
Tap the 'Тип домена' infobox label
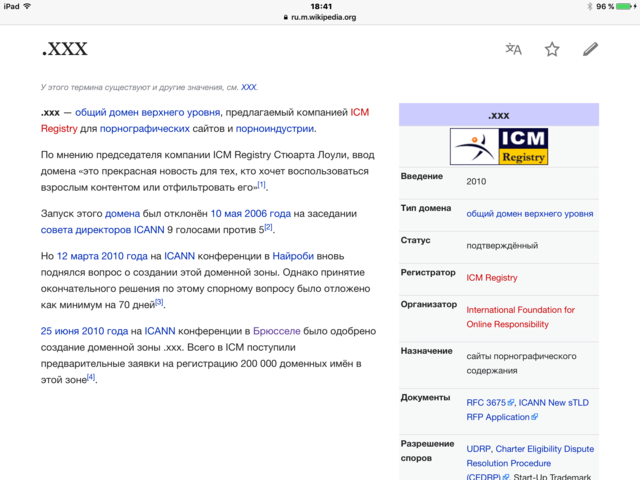click(x=426, y=208)
